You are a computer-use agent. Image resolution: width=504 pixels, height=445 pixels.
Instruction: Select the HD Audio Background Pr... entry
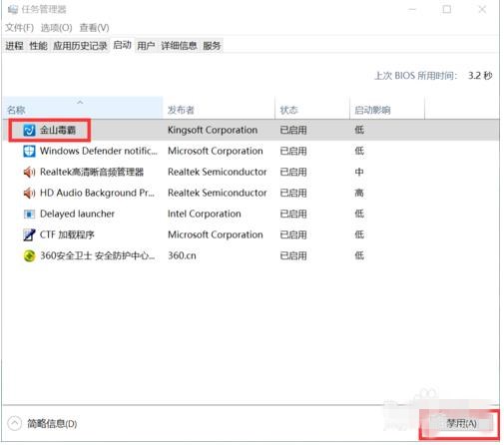(97, 193)
